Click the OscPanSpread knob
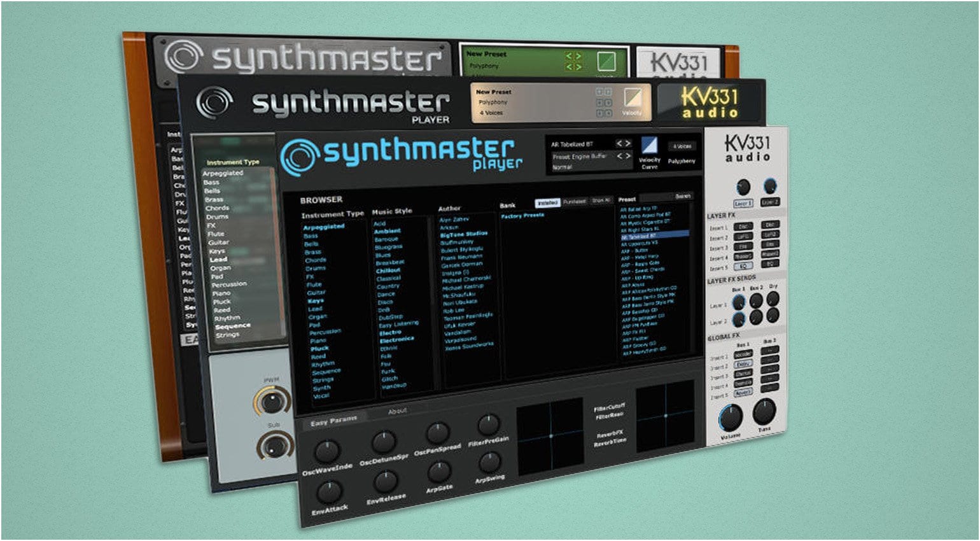 [438, 433]
